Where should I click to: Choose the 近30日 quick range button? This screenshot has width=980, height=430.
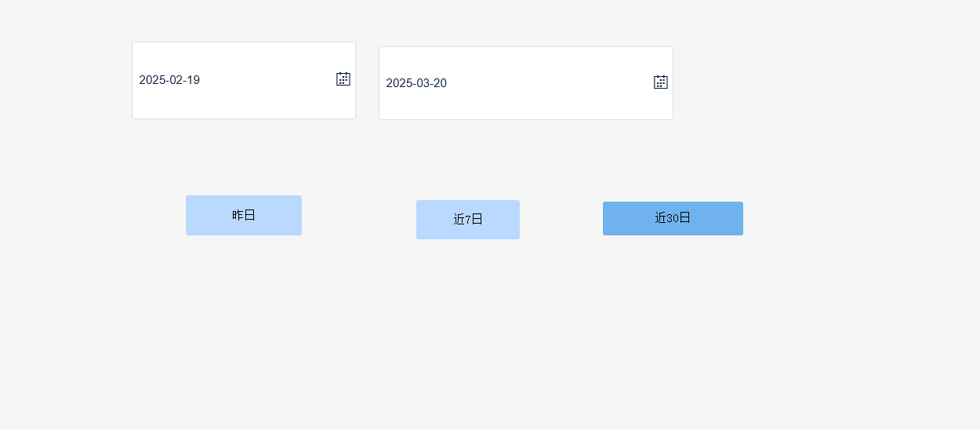point(673,218)
